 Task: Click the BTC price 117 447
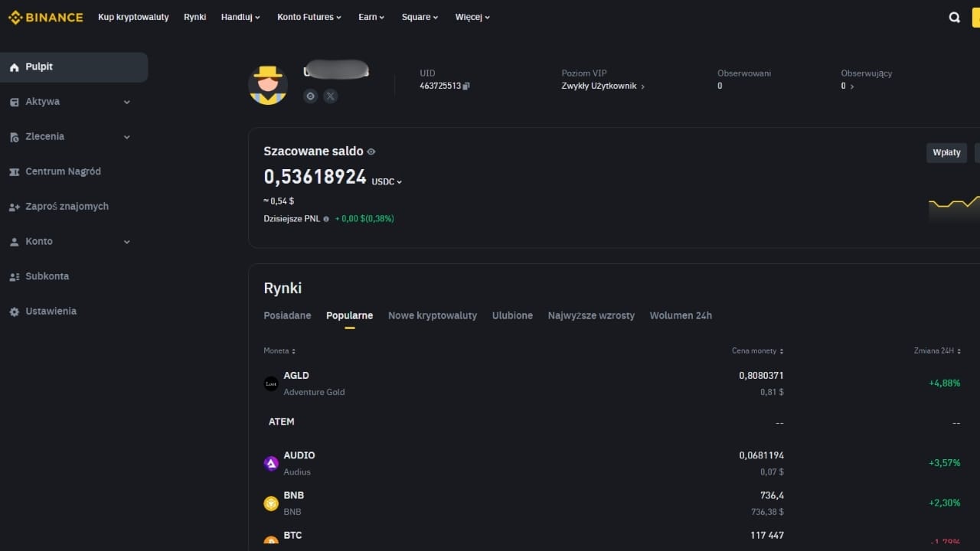point(767,535)
